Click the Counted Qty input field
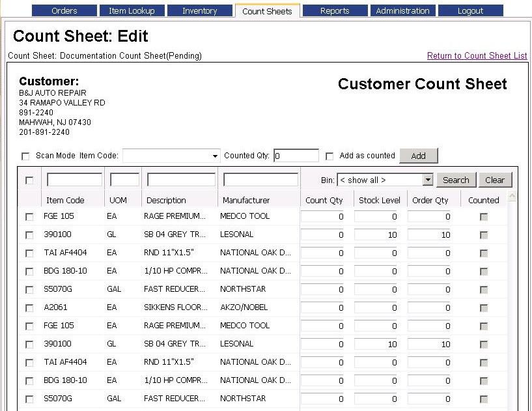This screenshot has height=411, width=532. click(296, 156)
